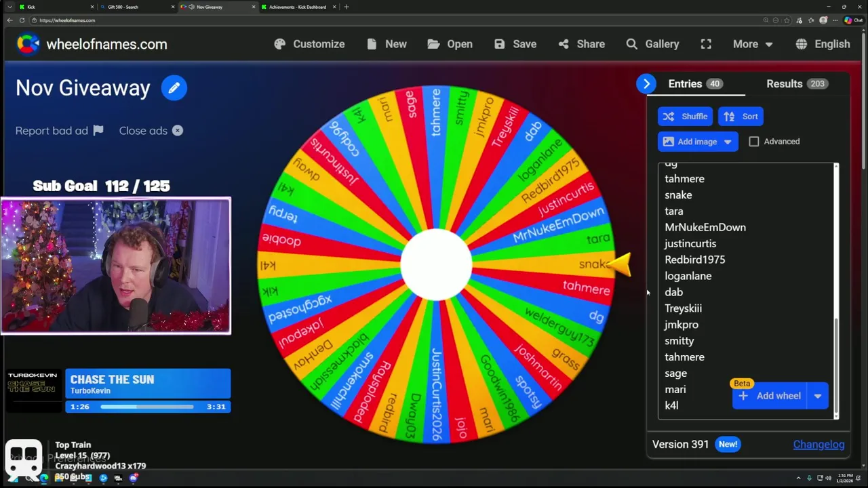Viewport: 868px width, 488px height.
Task: Select entry 'Treyskiii' in list
Action: click(x=683, y=308)
